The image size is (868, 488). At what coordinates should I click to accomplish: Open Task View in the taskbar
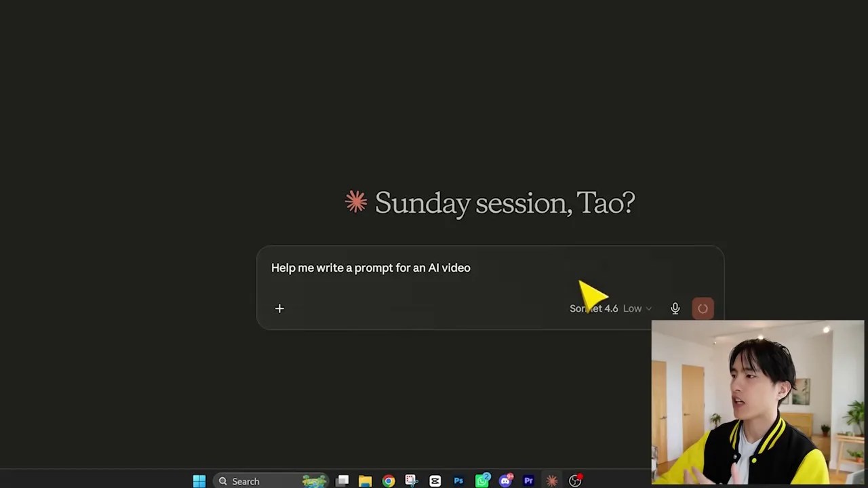(342, 481)
